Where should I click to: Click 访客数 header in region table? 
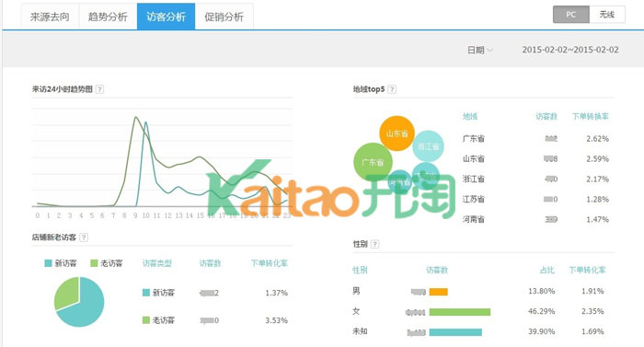coord(546,116)
